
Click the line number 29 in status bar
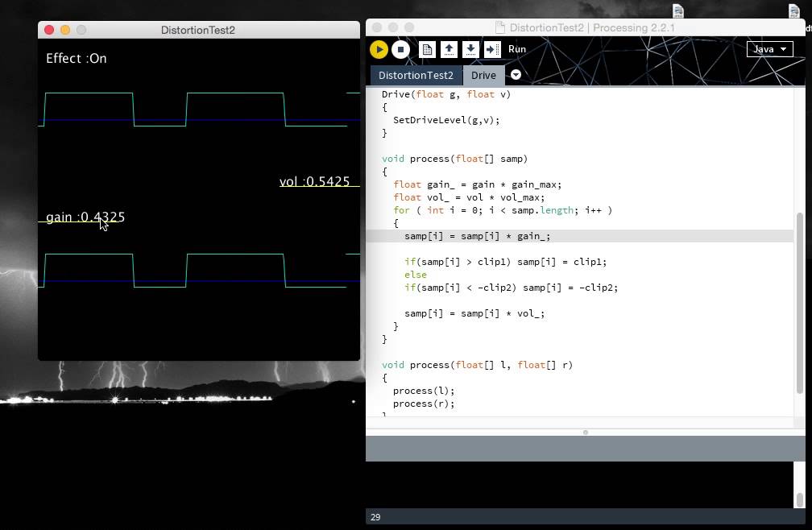375,517
